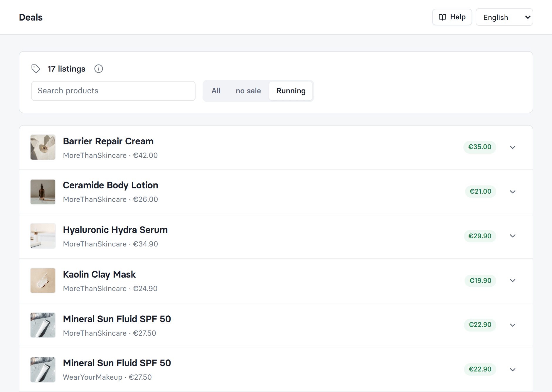Click the Deals page title
This screenshot has width=552, height=392.
point(31,18)
